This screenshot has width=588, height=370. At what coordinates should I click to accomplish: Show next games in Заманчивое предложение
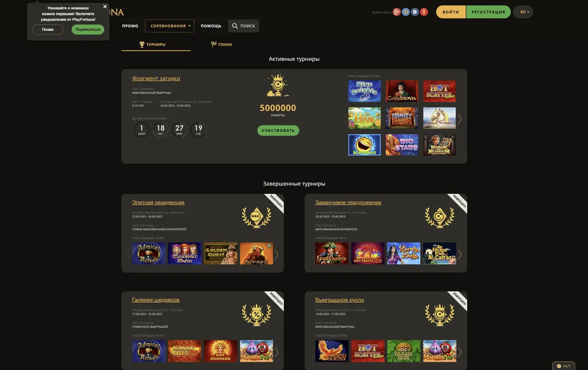[460, 254]
